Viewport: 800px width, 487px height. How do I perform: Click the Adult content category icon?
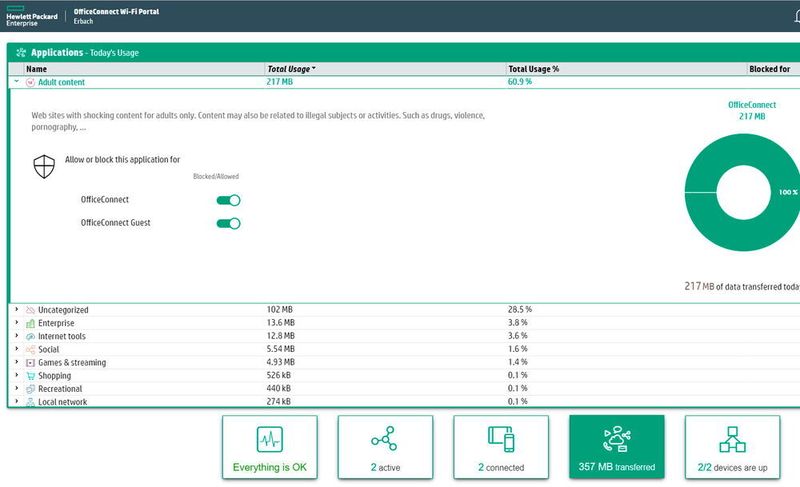click(x=30, y=82)
